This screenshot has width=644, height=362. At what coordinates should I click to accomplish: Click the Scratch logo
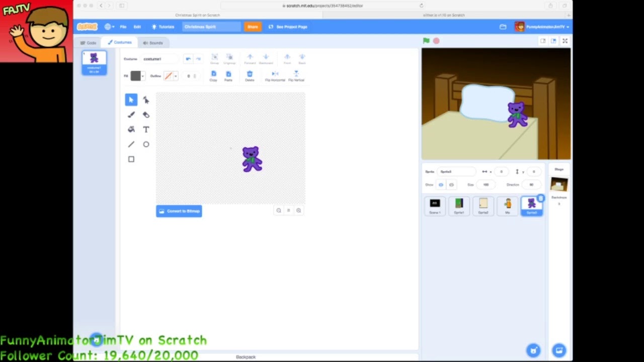pyautogui.click(x=87, y=27)
